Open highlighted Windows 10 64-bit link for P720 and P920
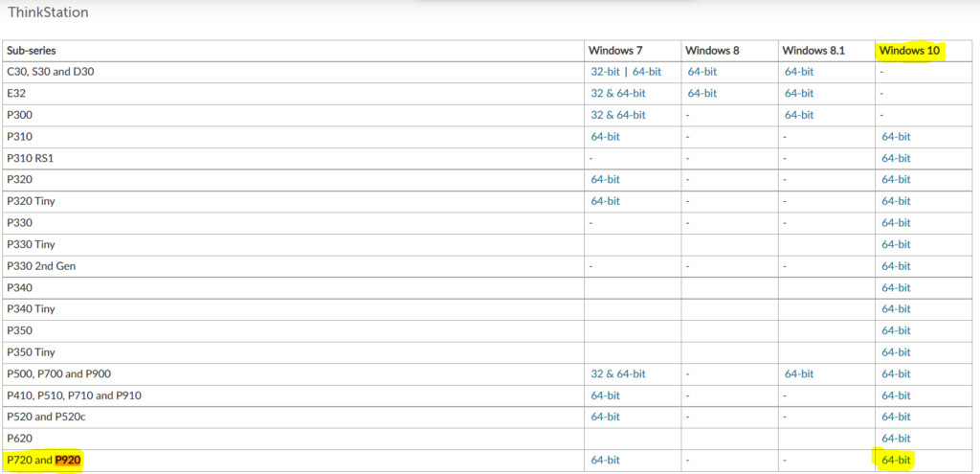 pyautogui.click(x=896, y=461)
